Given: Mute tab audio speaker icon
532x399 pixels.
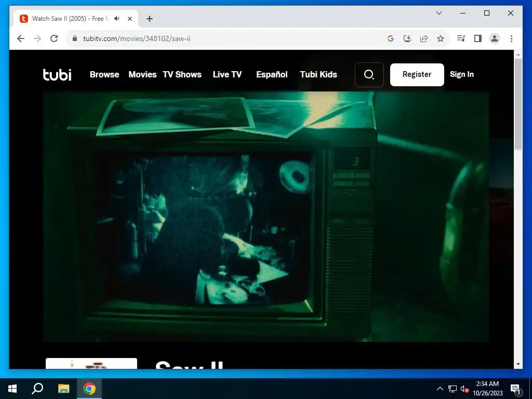Looking at the screenshot, I should click(x=117, y=19).
